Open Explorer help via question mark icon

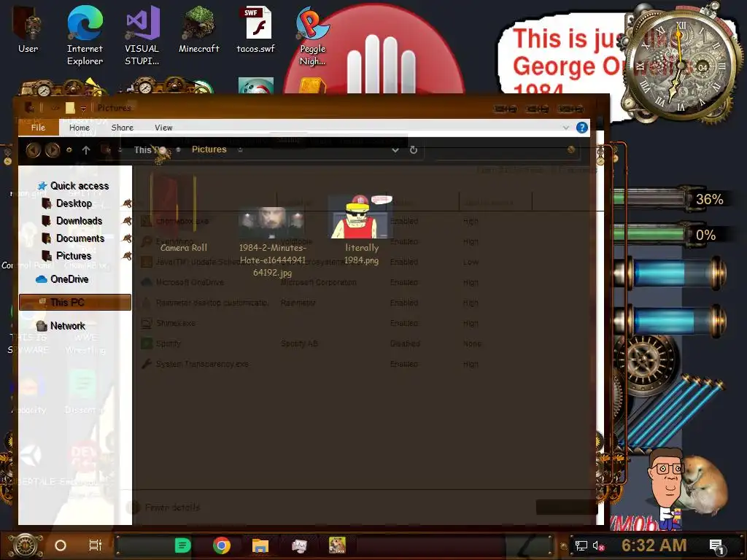pos(581,128)
